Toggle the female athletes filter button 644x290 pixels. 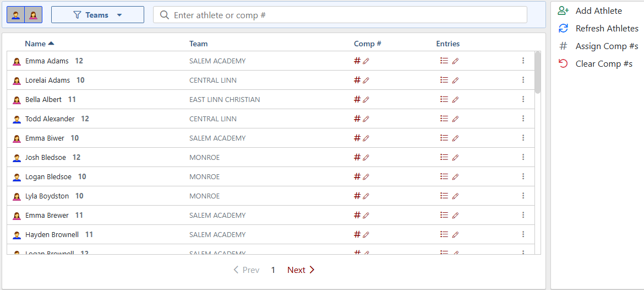pos(33,15)
